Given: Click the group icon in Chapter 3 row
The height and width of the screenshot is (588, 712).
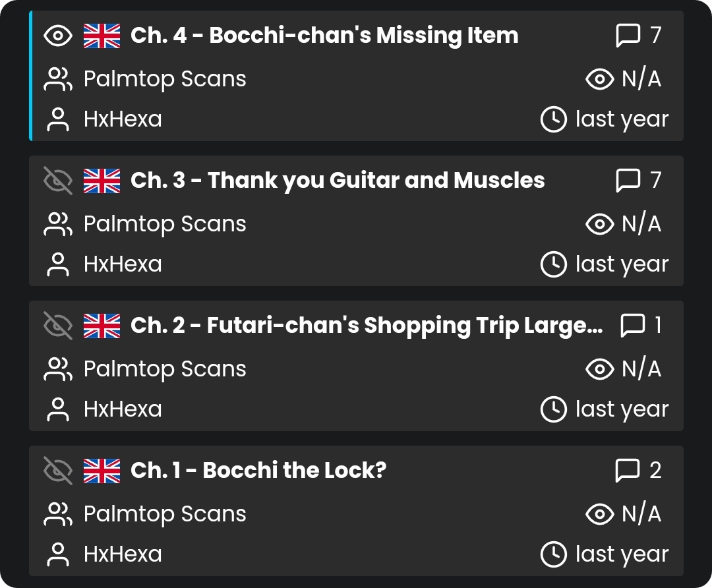Looking at the screenshot, I should click(58, 224).
